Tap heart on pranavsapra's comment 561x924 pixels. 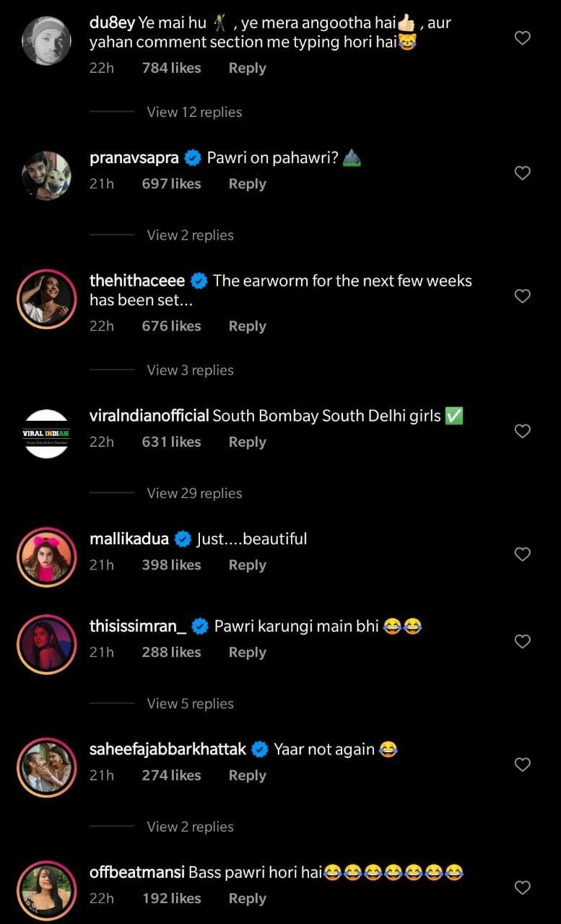point(522,173)
